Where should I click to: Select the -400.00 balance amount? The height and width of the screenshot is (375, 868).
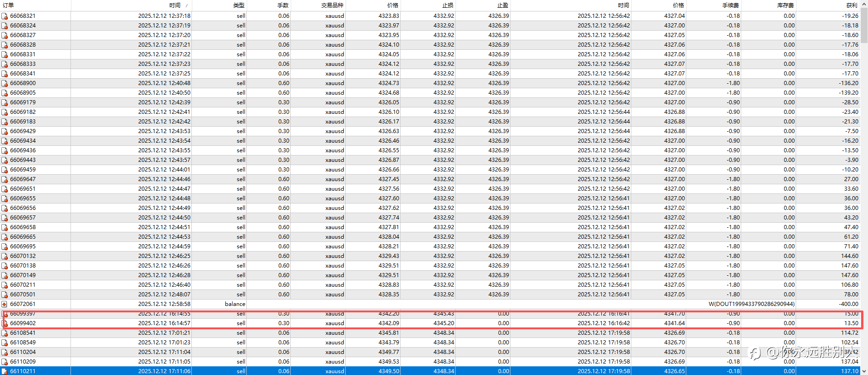(848, 304)
